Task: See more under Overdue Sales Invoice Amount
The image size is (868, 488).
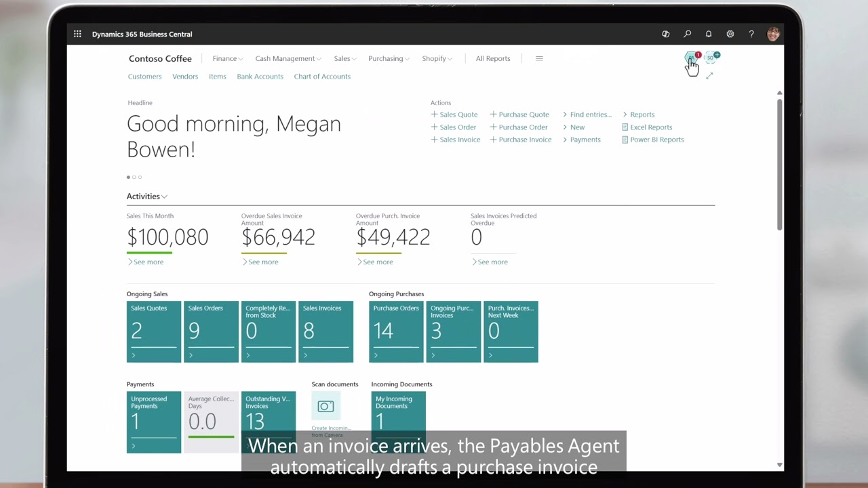Action: tap(260, 262)
